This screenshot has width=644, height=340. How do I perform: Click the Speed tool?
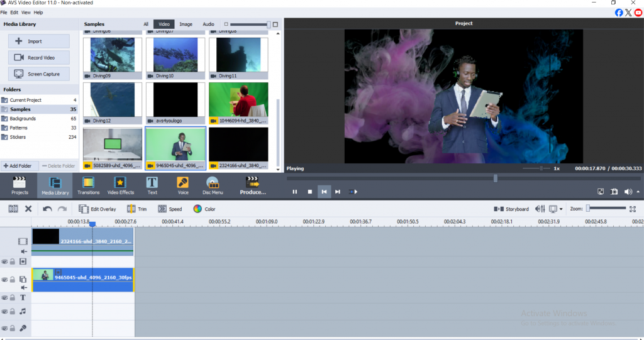click(x=170, y=209)
